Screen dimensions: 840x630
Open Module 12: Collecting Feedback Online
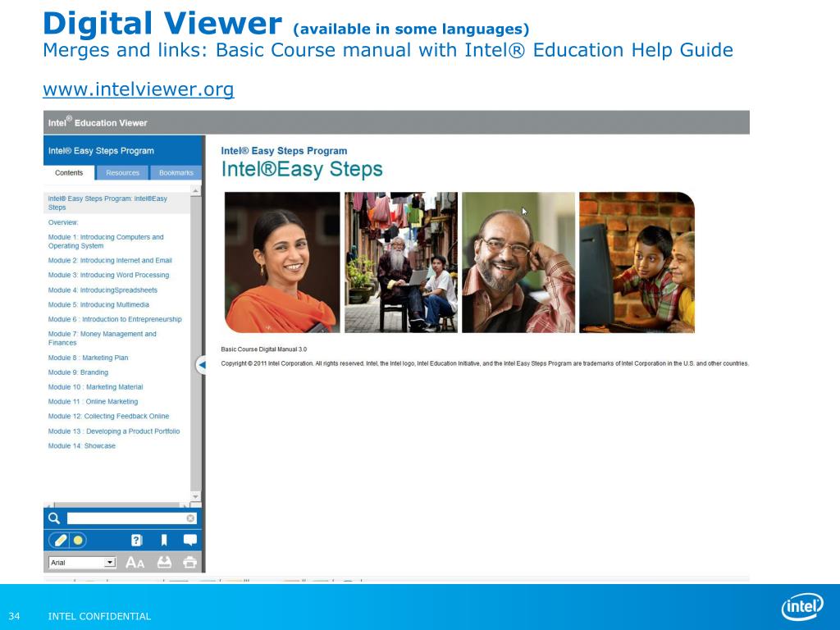click(x=108, y=416)
